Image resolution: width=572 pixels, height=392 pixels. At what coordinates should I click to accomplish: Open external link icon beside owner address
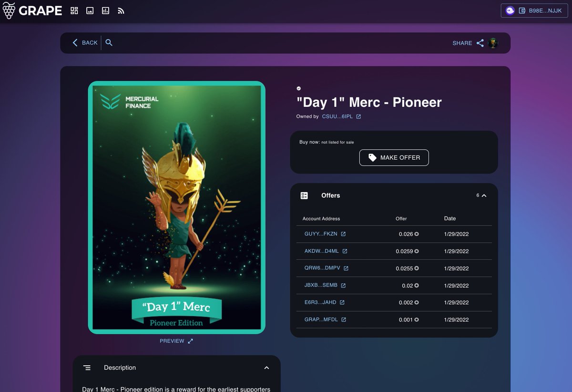(358, 116)
